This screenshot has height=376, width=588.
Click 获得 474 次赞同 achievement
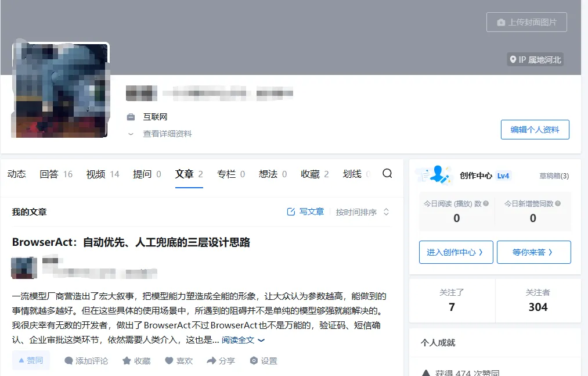coord(461,373)
